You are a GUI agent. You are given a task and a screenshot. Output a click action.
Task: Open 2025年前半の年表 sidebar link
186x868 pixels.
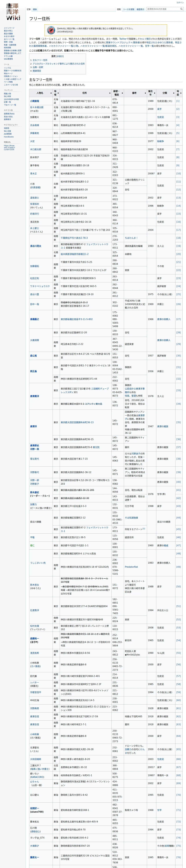pyautogui.click(x=11, y=99)
